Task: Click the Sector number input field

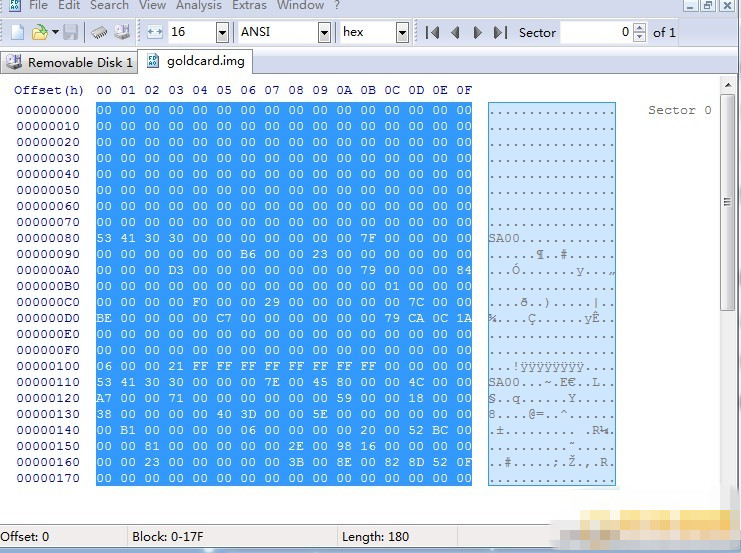Action: pos(596,32)
